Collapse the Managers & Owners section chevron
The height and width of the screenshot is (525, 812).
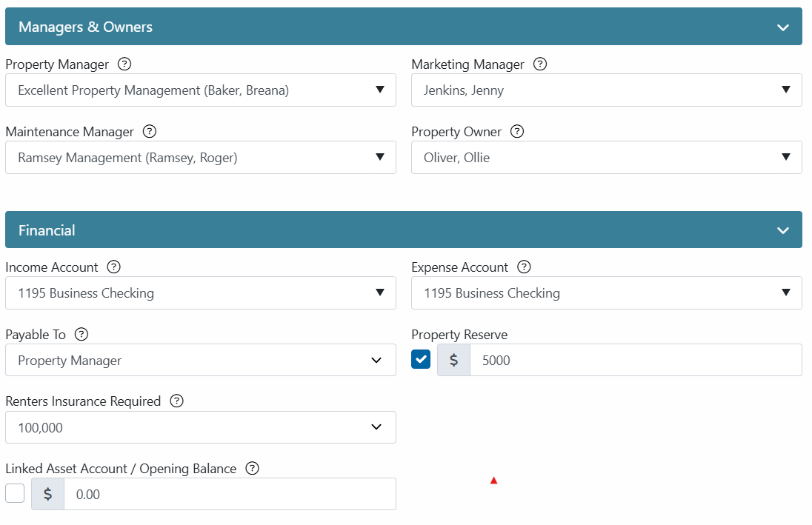click(783, 27)
